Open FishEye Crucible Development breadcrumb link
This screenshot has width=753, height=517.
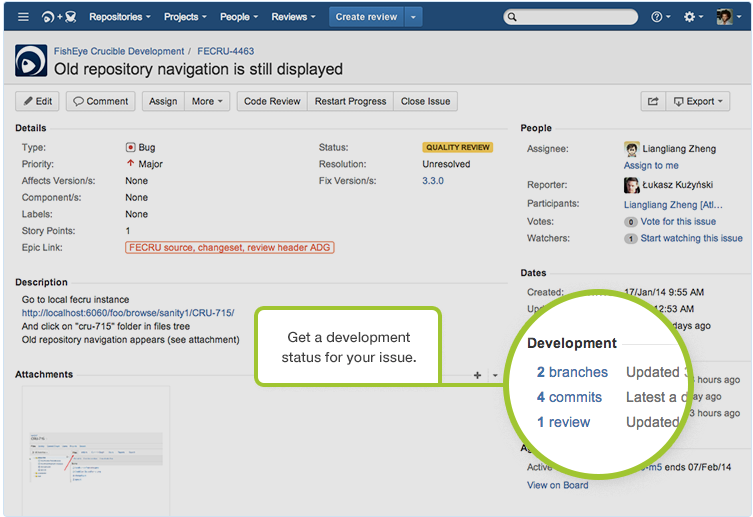tap(119, 51)
